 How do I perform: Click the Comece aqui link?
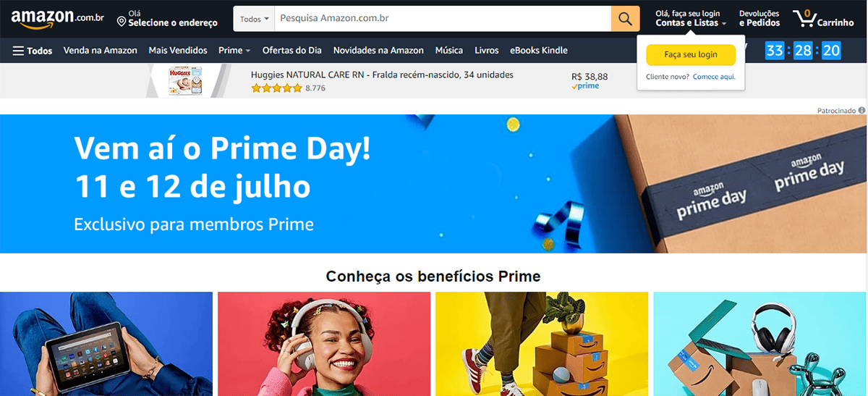(714, 77)
